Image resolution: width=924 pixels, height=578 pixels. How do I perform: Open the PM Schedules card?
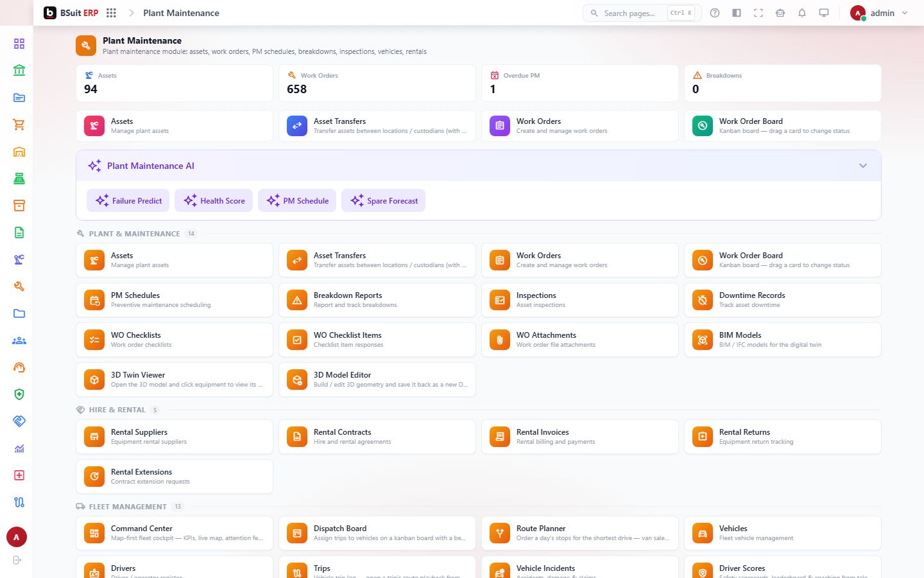click(175, 300)
